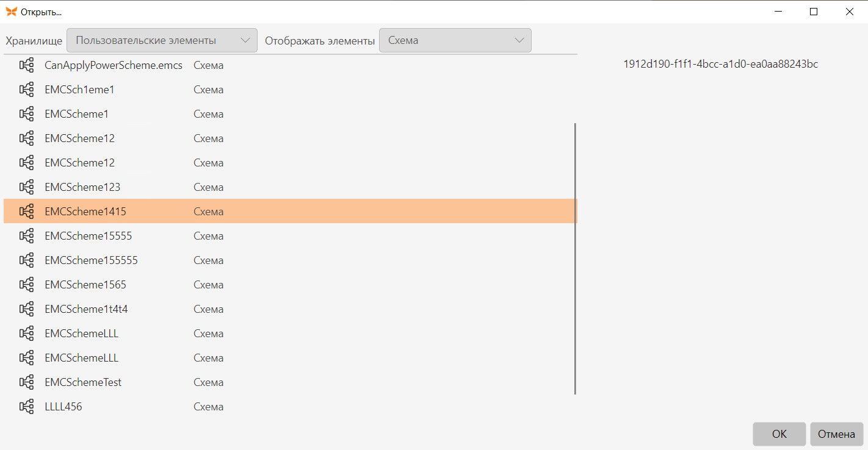Open the Хранилище storage dropdown
868x450 pixels.
[162, 40]
